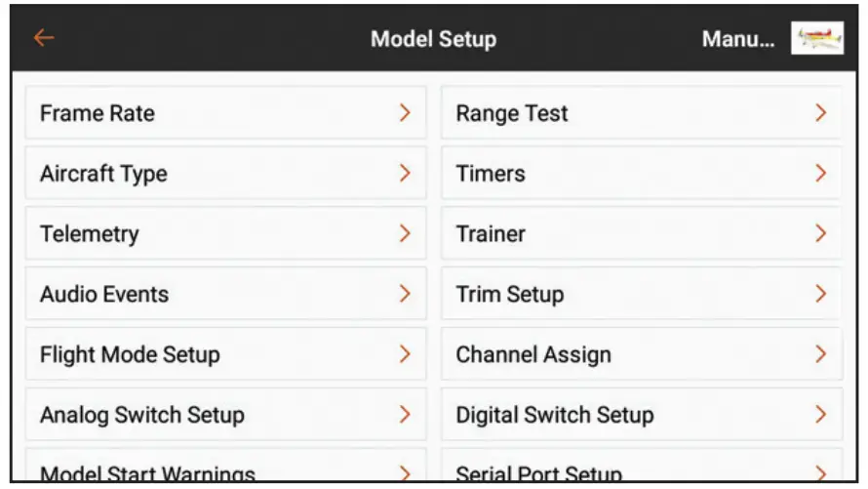Open the Frame Rate settings
Screen dimensions: 868x489
pos(224,113)
